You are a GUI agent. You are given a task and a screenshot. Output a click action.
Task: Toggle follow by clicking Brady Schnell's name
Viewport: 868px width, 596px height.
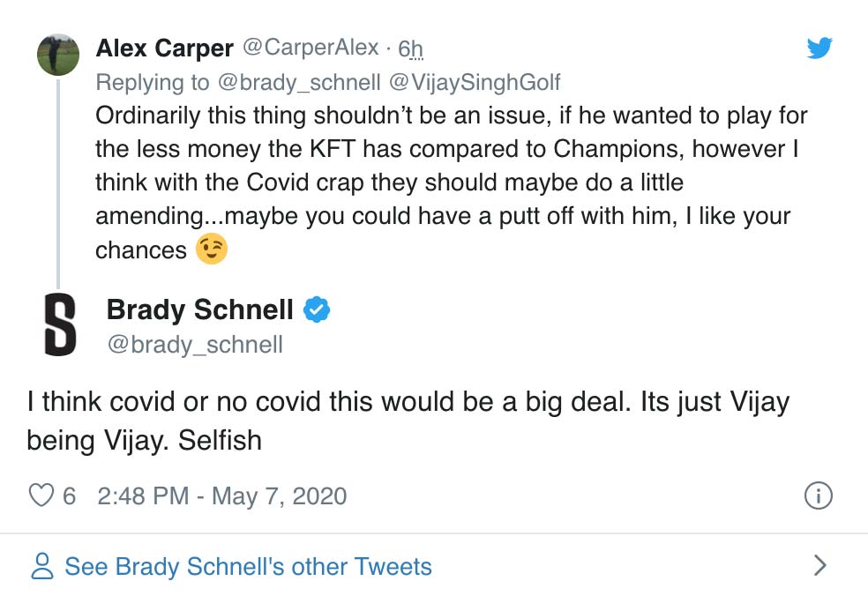(x=200, y=309)
